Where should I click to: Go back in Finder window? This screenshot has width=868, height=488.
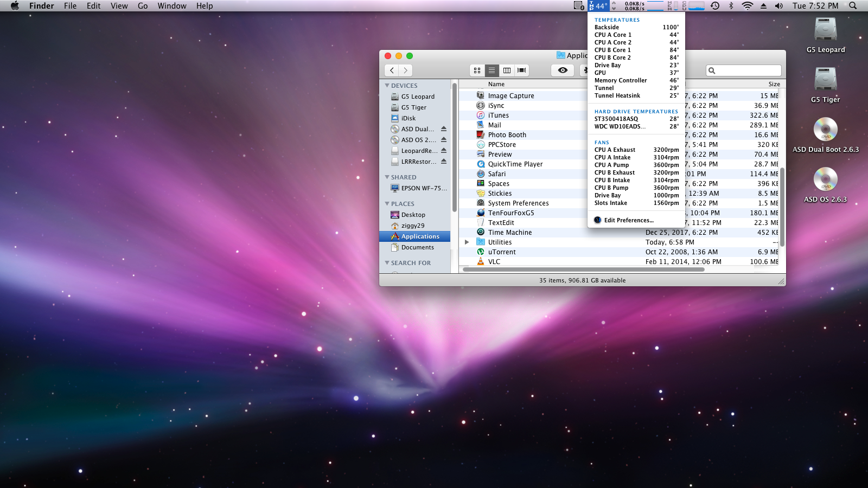point(392,70)
